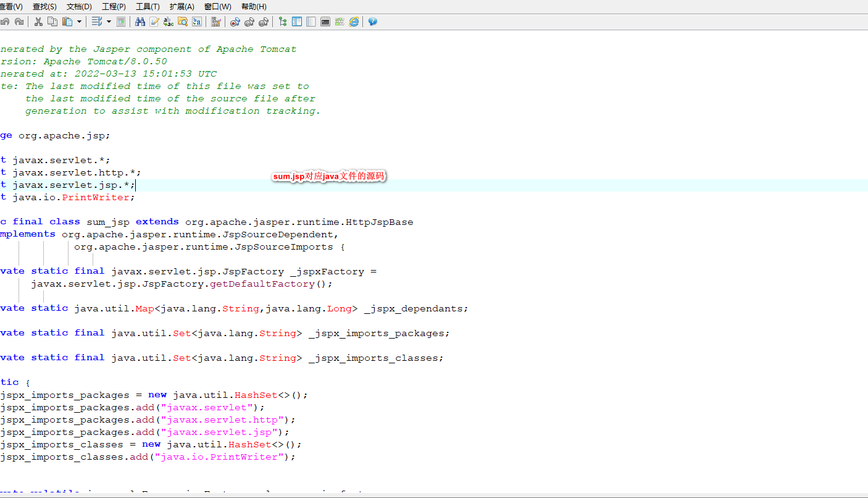Image resolution: width=868 pixels, height=498 pixels.
Task: Start macro recording with red-dot icon
Action: [235, 22]
